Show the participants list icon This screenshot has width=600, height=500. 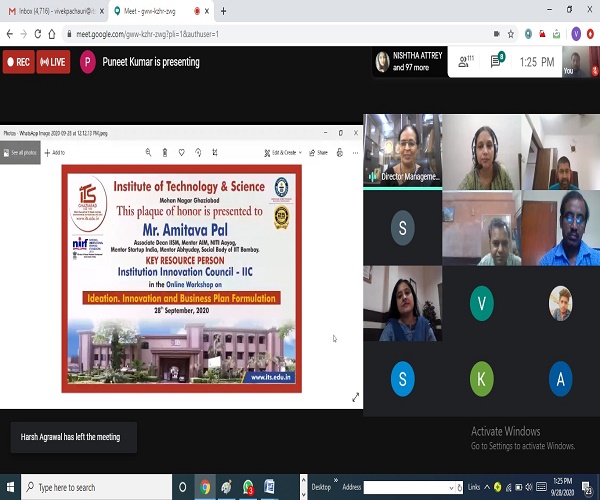(466, 61)
